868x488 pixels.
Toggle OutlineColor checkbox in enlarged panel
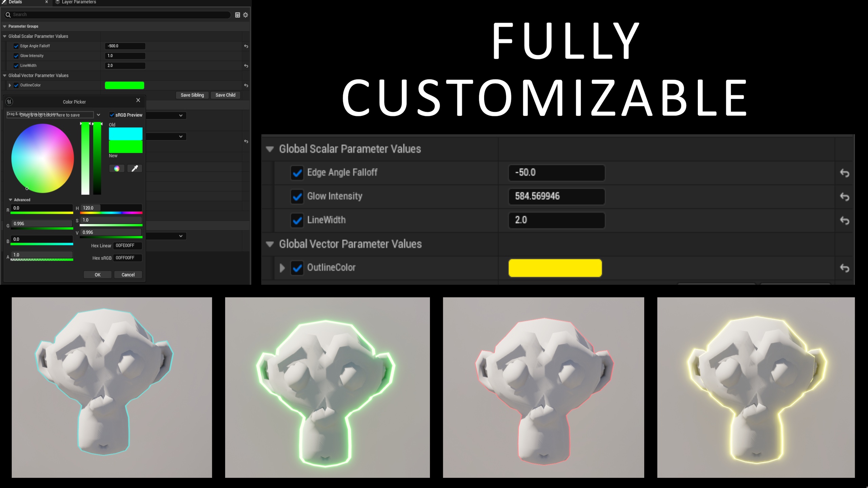[x=297, y=268]
